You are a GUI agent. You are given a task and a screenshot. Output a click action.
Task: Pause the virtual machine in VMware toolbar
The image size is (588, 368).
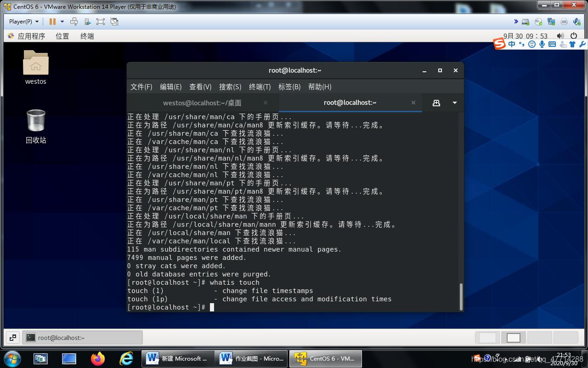[x=52, y=22]
